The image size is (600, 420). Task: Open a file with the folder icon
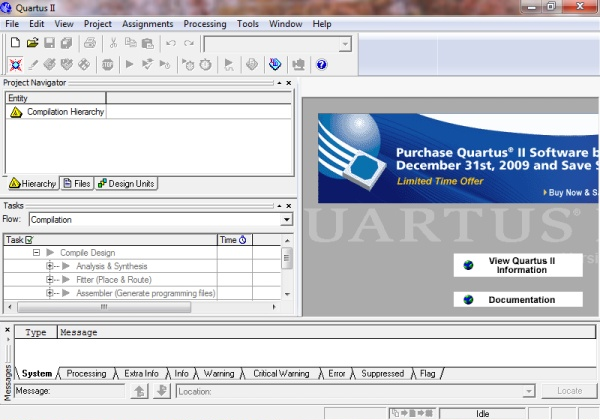(x=33, y=43)
